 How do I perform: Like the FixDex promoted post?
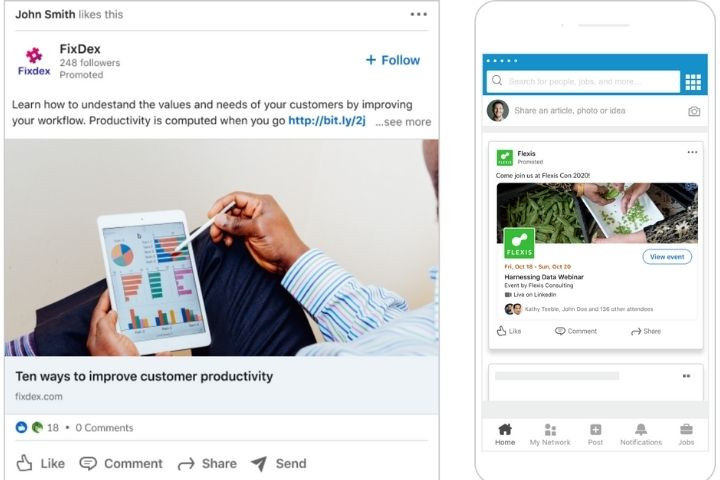click(x=40, y=463)
